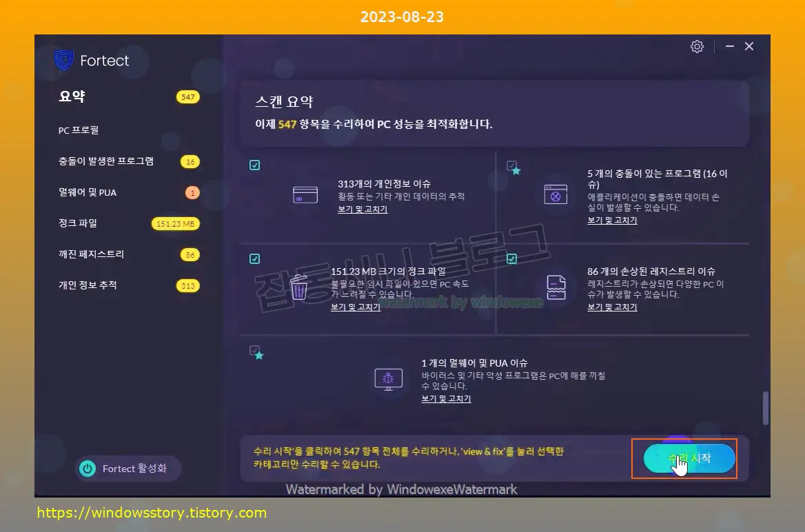Screen dimensions: 805x532
Task: Click the orange 1 malware badge
Action: coord(192,193)
